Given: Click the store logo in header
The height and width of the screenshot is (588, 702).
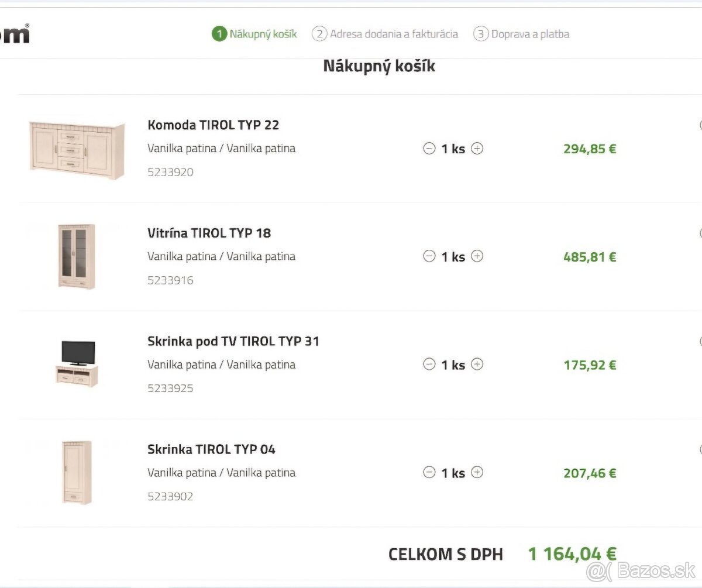Looking at the screenshot, I should [x=14, y=34].
